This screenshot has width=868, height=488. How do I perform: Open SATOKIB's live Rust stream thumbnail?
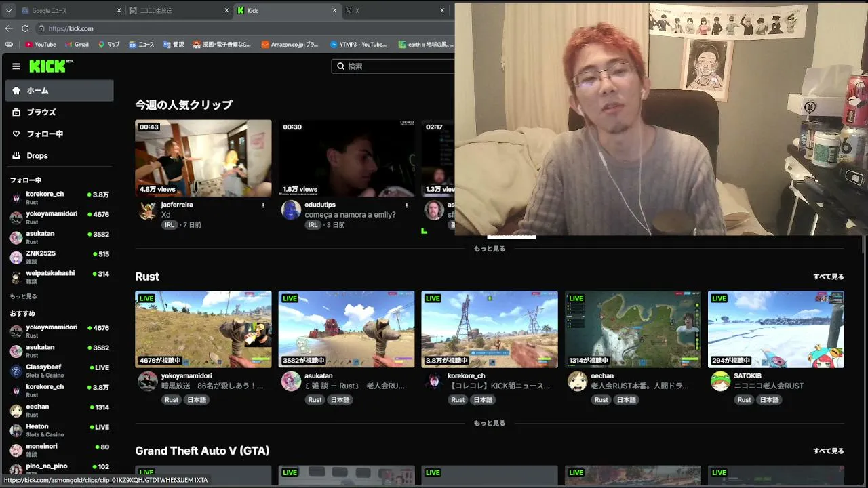(776, 329)
